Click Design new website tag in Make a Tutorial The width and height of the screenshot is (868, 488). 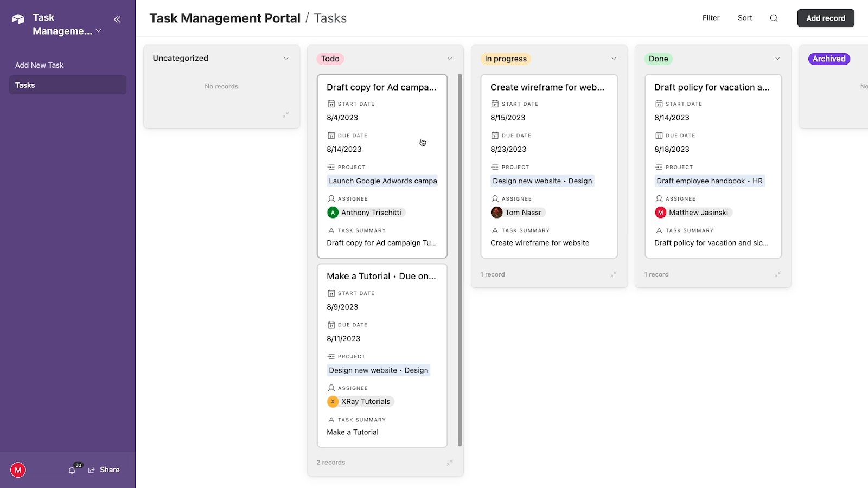pyautogui.click(x=379, y=370)
